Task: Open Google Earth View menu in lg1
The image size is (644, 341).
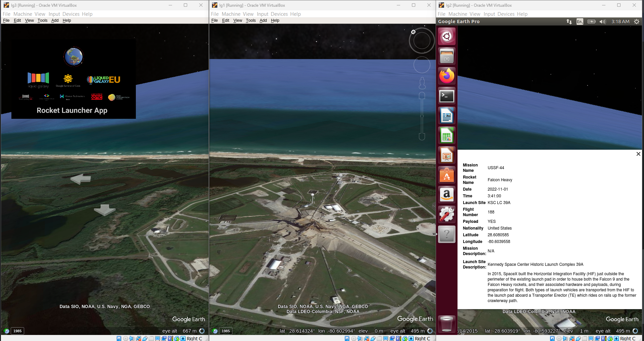Action: pyautogui.click(x=238, y=20)
